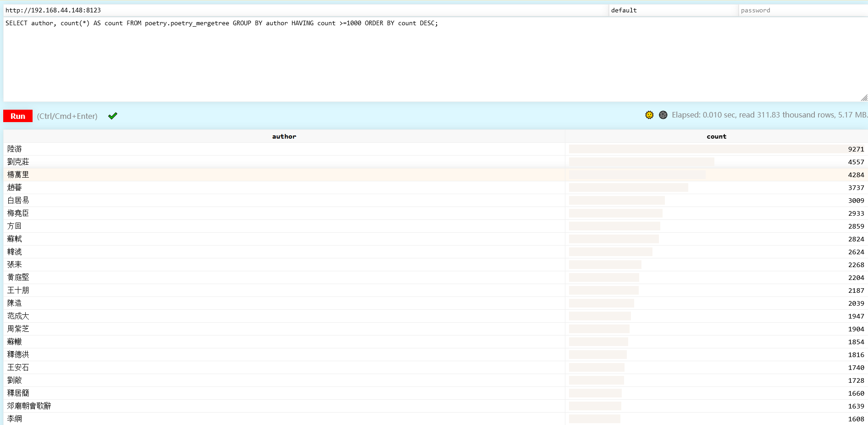Click count value 1740
Viewport: 868px width, 425px height.
856,368
